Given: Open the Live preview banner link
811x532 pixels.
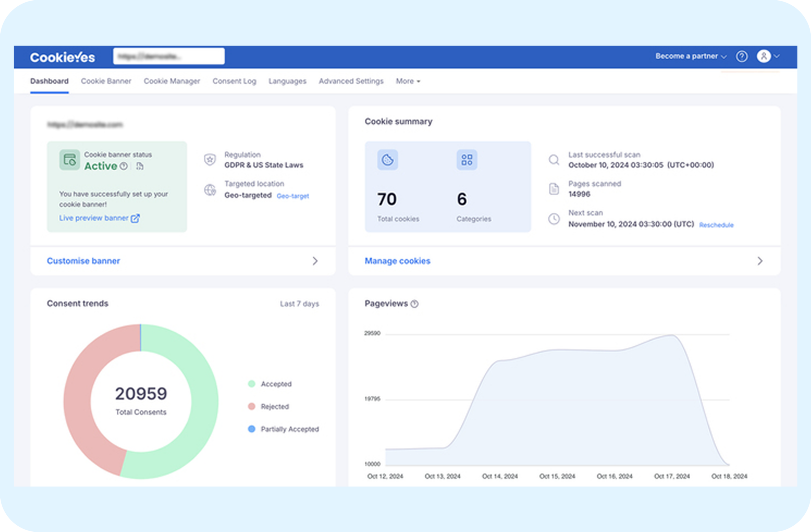Looking at the screenshot, I should click(95, 218).
